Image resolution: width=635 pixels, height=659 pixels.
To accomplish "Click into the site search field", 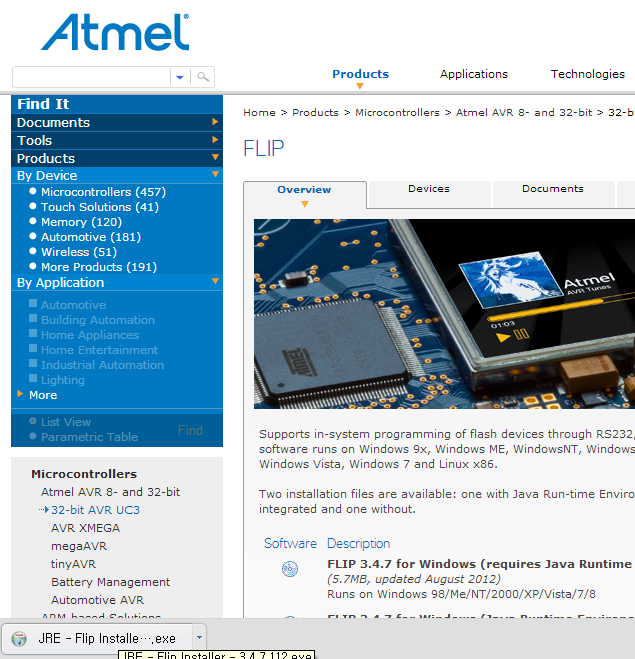I will (x=92, y=77).
